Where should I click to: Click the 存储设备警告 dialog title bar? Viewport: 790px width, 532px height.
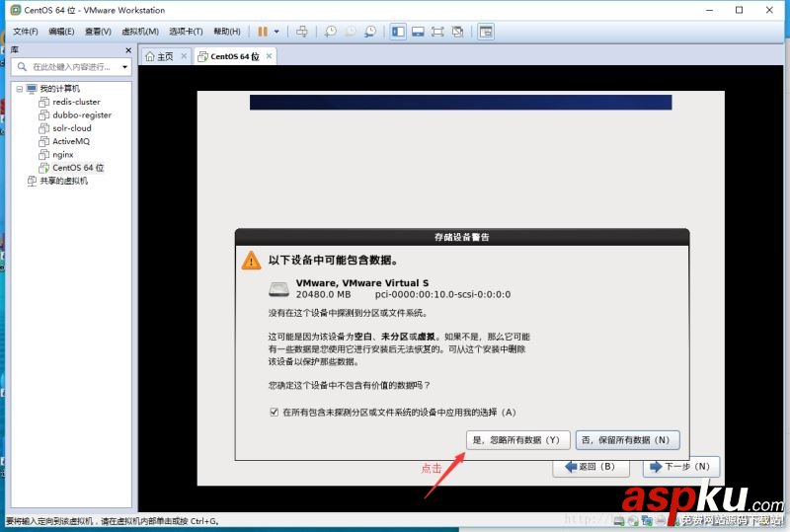point(462,237)
